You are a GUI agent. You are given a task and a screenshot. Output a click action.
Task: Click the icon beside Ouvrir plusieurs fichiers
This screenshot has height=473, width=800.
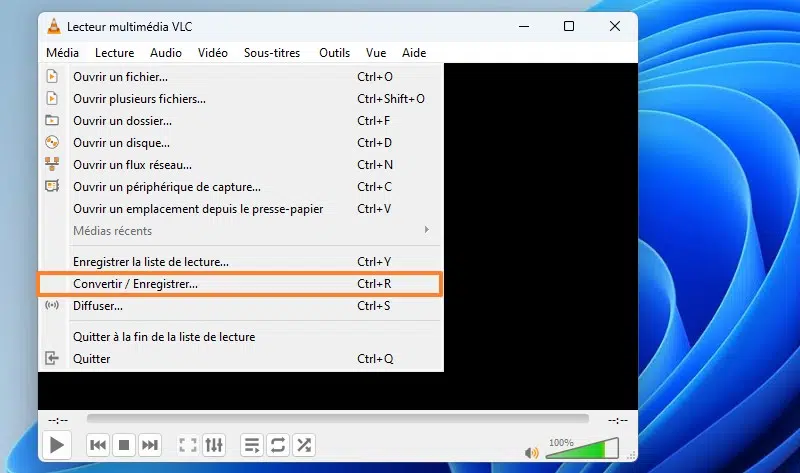(52, 98)
